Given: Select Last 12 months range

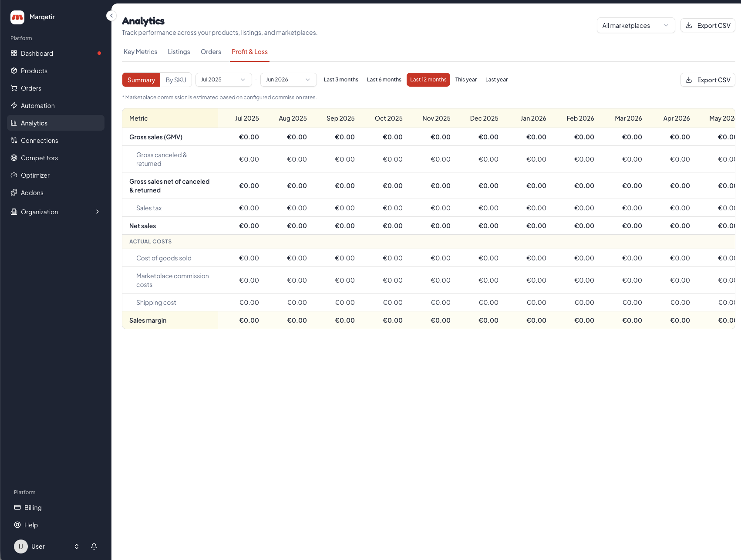Looking at the screenshot, I should point(428,80).
